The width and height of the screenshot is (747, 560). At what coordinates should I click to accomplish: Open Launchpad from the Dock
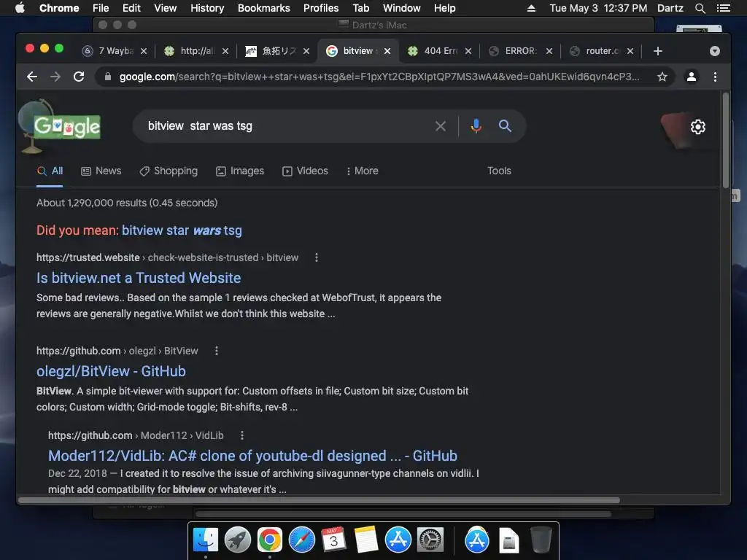tap(237, 540)
